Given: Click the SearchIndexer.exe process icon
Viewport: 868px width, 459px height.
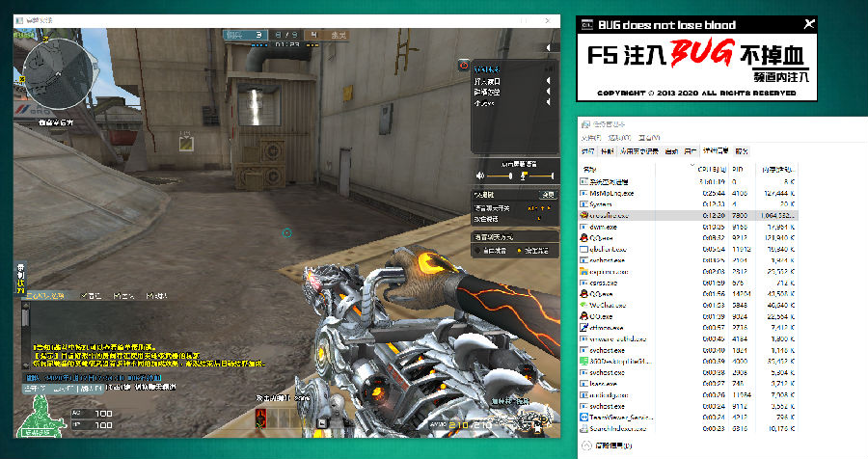Looking at the screenshot, I should click(583, 428).
